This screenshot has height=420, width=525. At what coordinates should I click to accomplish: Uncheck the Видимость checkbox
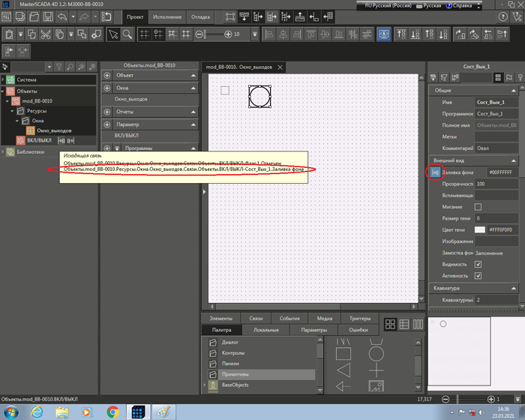[478, 264]
